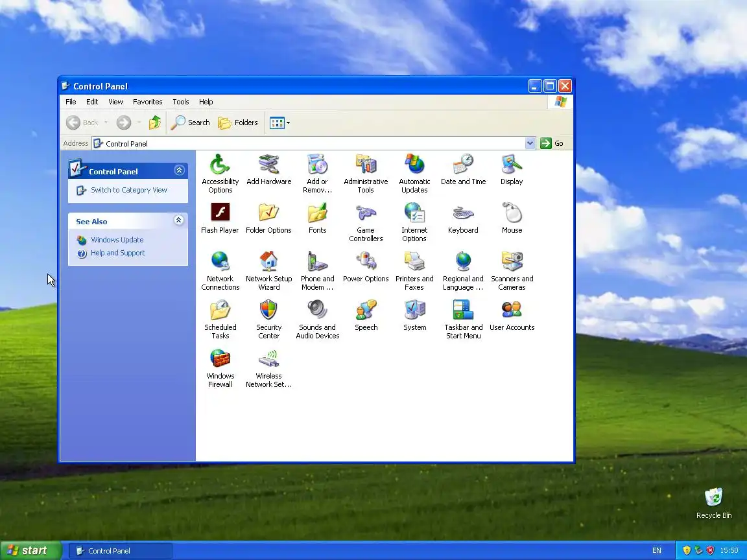Open Regional and Language options

[x=463, y=270]
